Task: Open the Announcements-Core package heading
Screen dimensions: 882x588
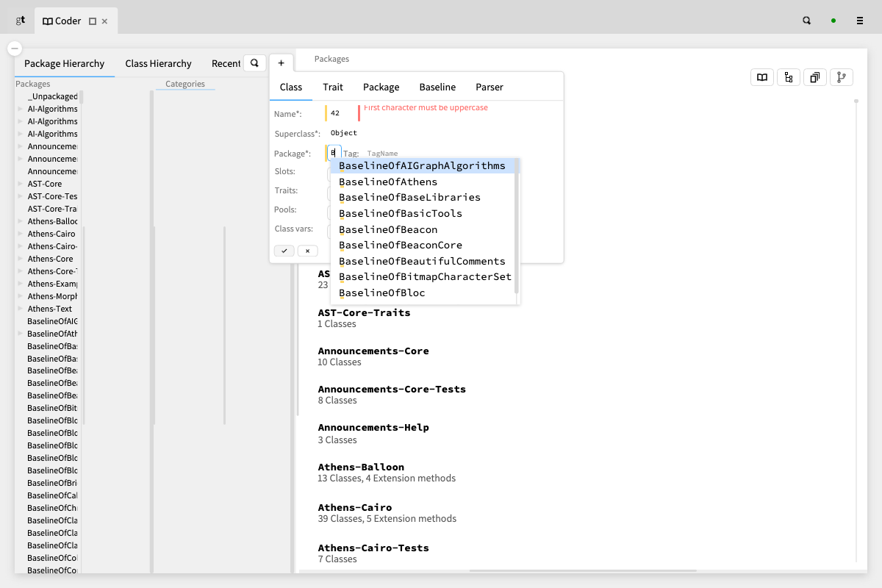Action: [x=373, y=351]
